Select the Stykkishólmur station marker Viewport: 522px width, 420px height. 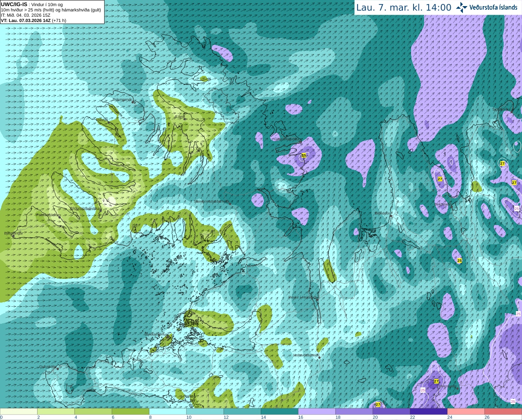(x=168, y=337)
